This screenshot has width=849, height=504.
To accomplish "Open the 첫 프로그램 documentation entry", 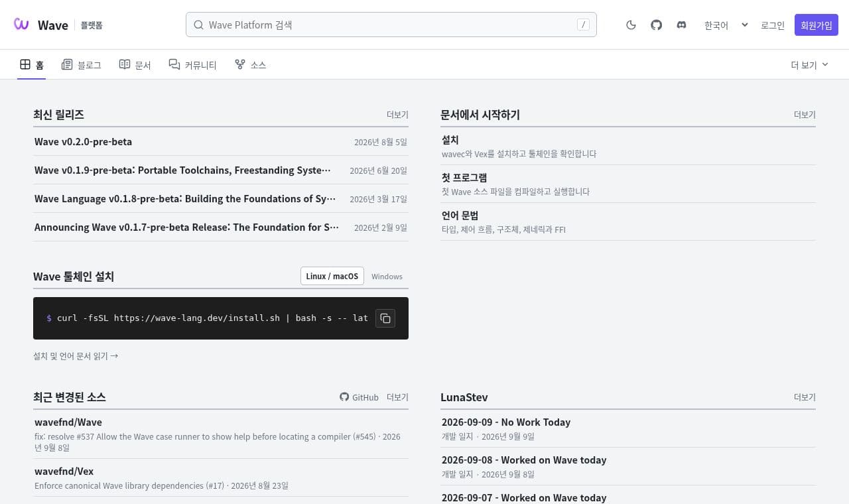I will pyautogui.click(x=628, y=184).
